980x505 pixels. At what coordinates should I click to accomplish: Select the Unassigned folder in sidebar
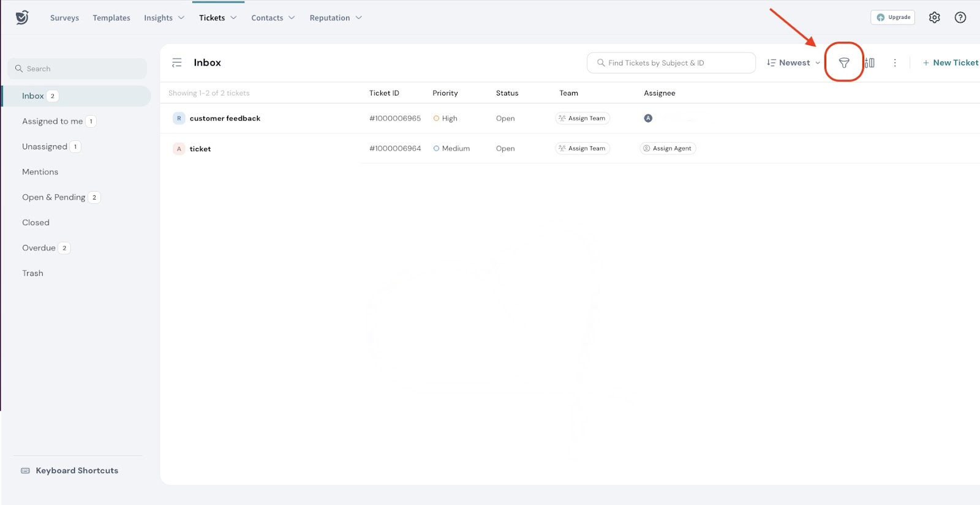click(x=45, y=146)
